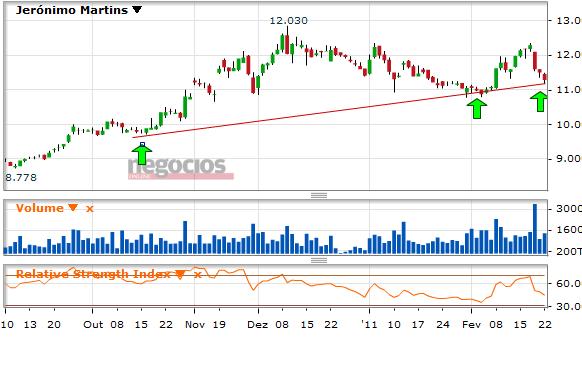Click the Jerónimo Martins chart title
The width and height of the screenshot is (582, 384).
point(72,10)
